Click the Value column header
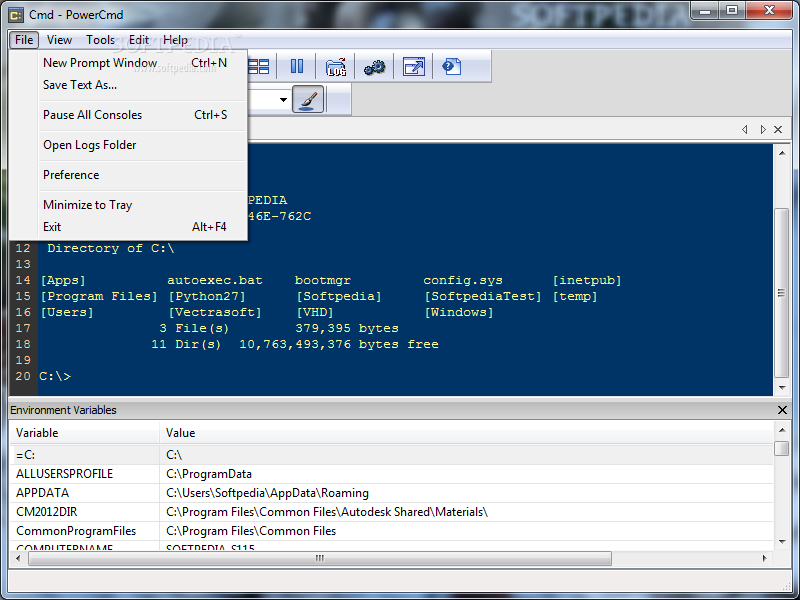This screenshot has width=800, height=600. [466, 433]
